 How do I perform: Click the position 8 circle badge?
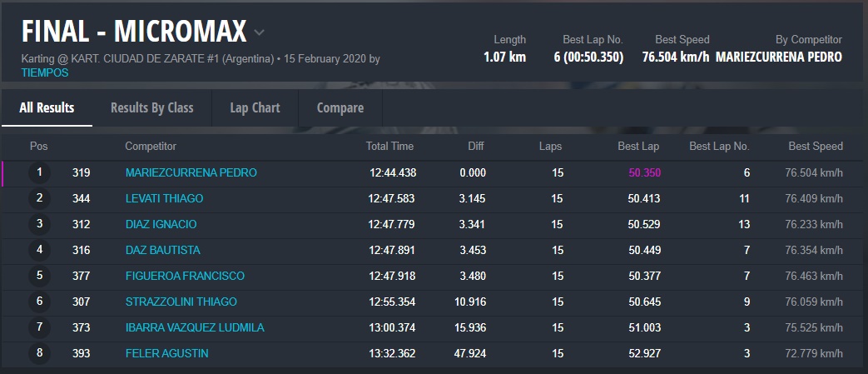(x=39, y=354)
